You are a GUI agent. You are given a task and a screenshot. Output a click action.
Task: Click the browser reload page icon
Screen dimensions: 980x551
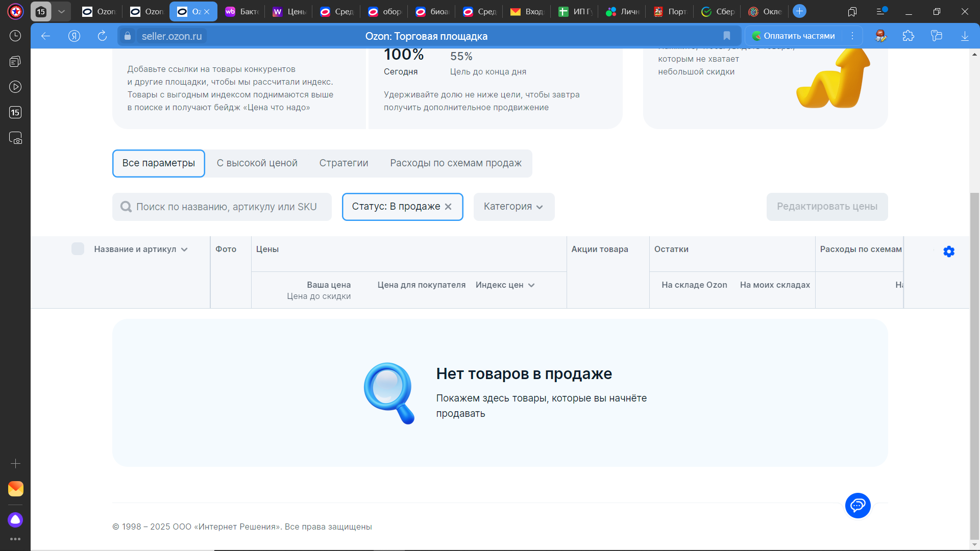[102, 36]
